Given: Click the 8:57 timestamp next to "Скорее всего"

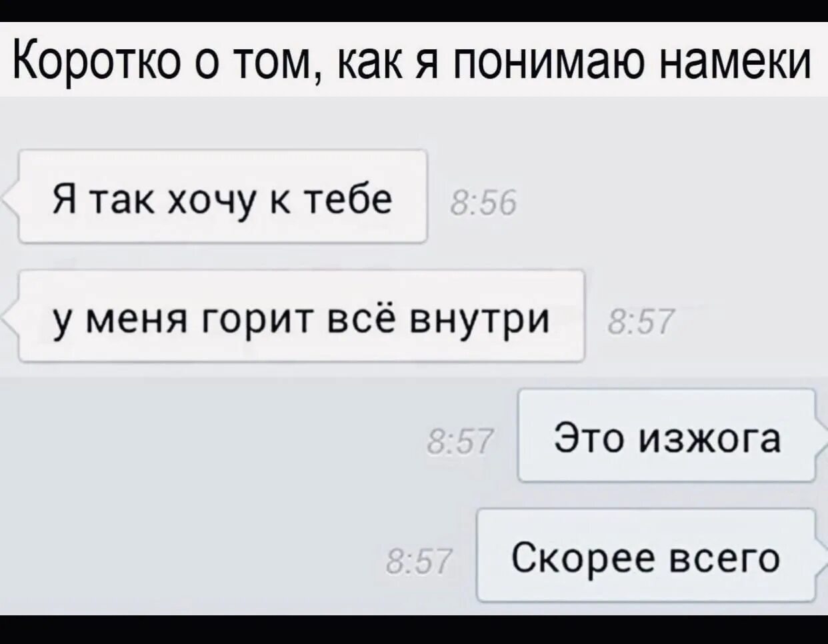Looking at the screenshot, I should click(x=419, y=561).
